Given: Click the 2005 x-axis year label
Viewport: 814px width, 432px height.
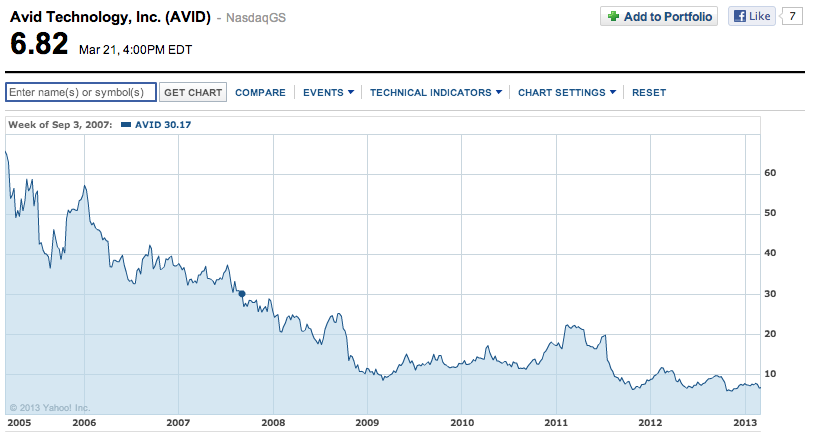Looking at the screenshot, I should click(19, 423).
